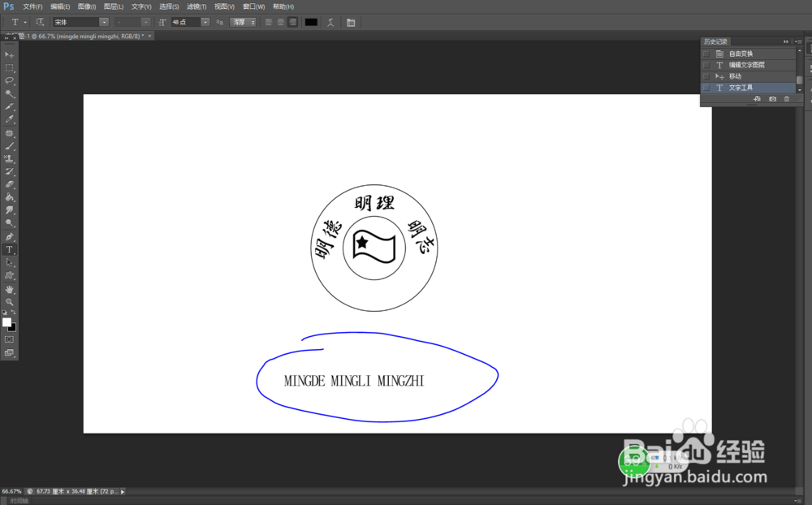
Task: Change the screen mode
Action: (9, 352)
